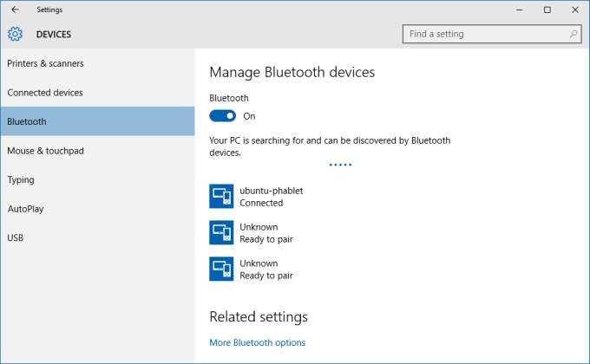Open Mouse & touchpad settings
Viewport: 590px width, 364px height.
(x=97, y=151)
